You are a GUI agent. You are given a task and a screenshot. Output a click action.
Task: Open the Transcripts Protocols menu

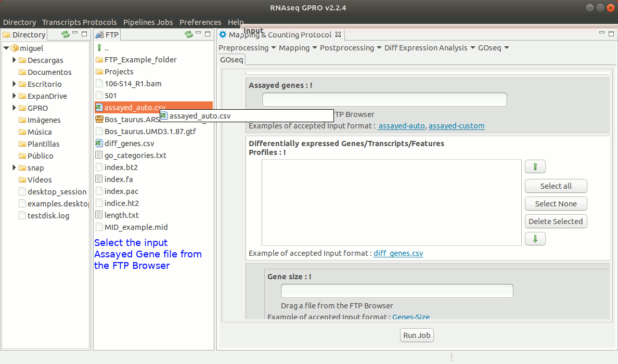(79, 22)
